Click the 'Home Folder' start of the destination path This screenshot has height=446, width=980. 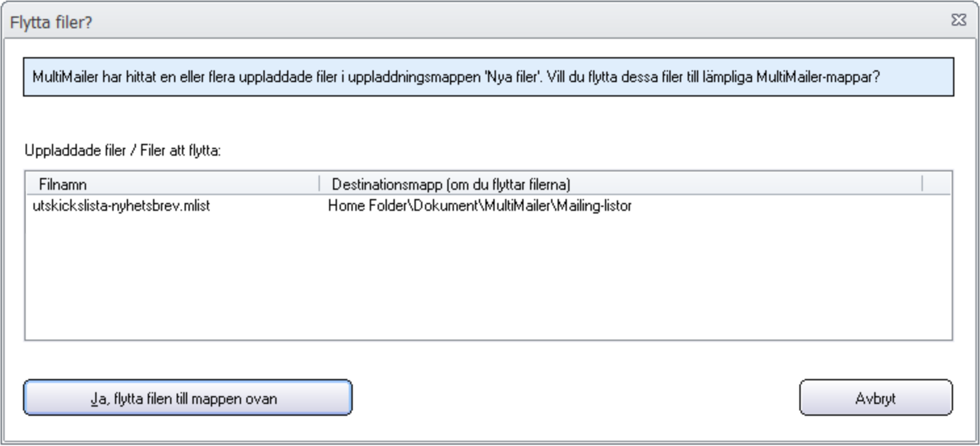pyautogui.click(x=359, y=206)
